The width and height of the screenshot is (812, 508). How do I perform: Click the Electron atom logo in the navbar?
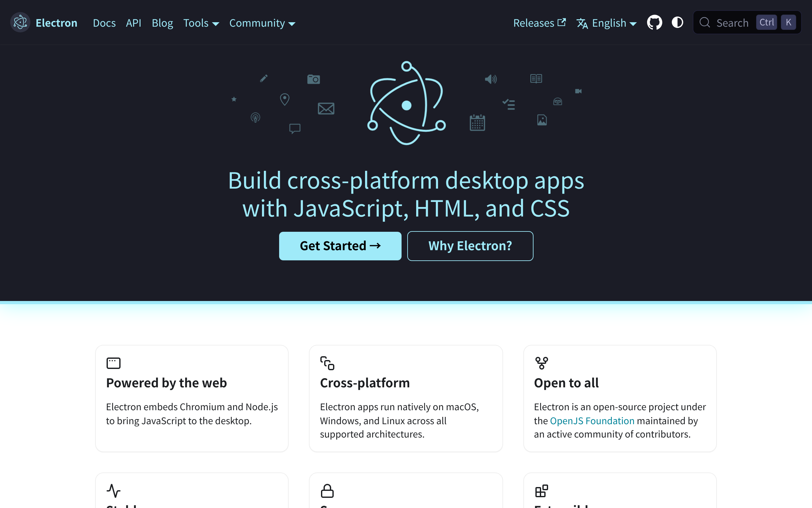20,23
